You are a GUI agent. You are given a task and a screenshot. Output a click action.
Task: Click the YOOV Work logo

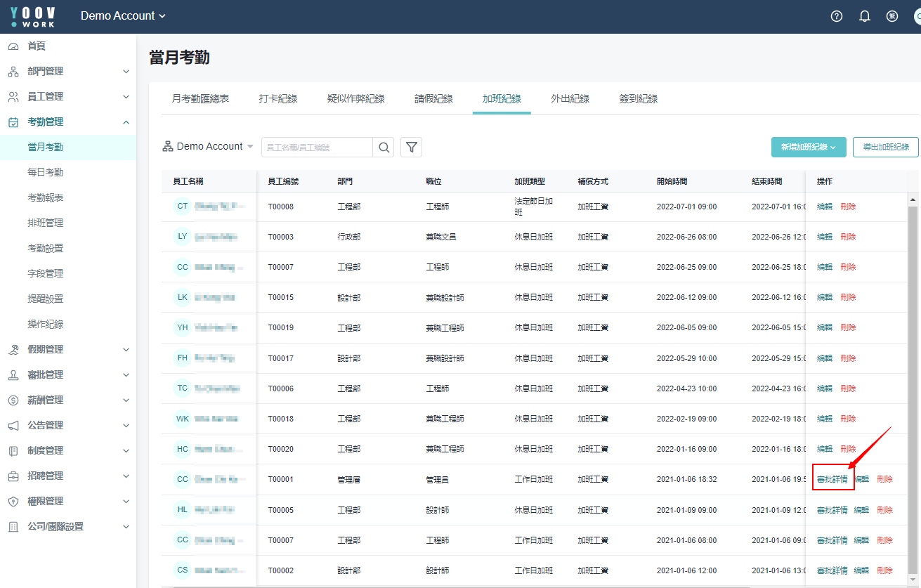33,17
